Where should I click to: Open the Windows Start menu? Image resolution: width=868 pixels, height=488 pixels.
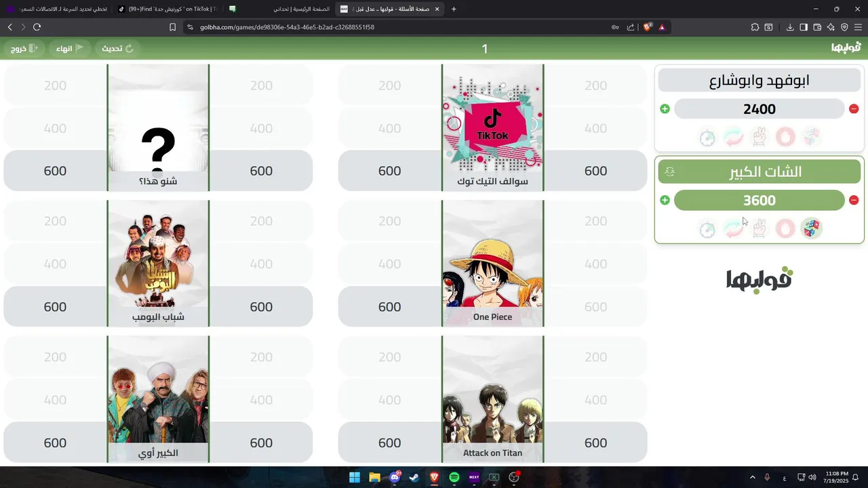[355, 477]
